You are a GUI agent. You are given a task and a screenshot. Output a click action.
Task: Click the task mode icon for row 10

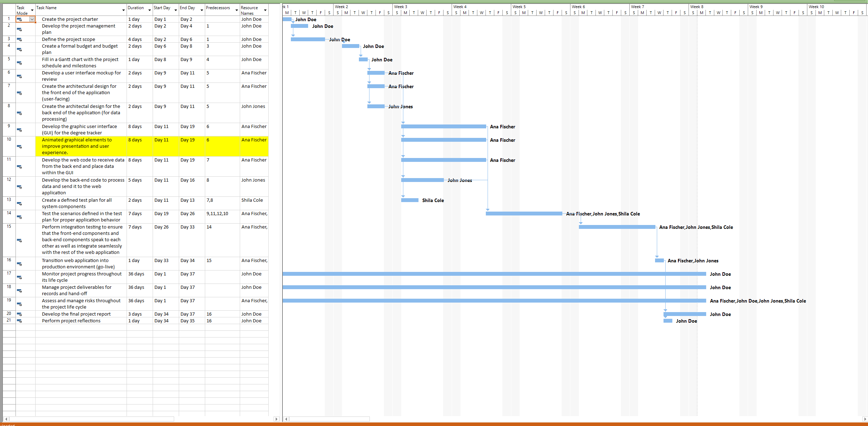point(19,147)
